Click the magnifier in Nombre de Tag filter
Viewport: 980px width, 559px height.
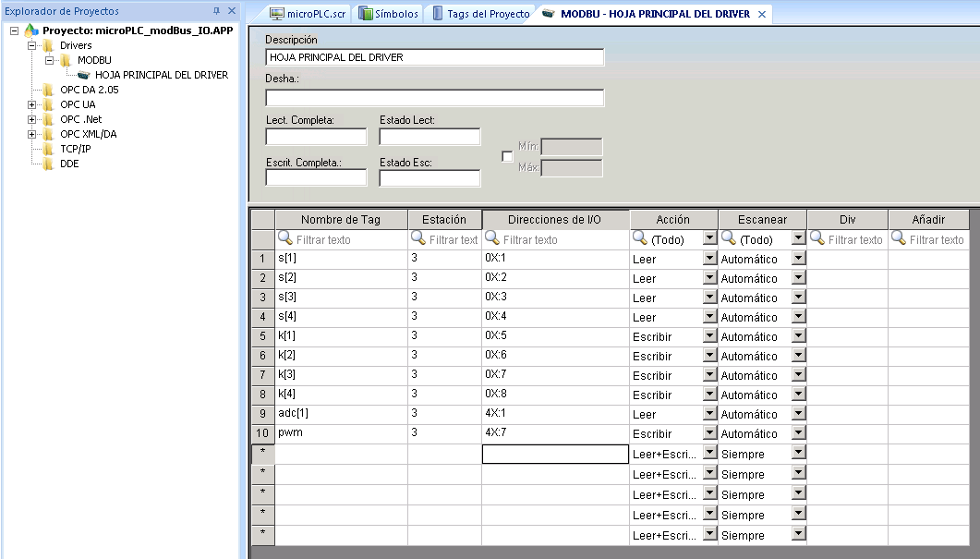[285, 238]
